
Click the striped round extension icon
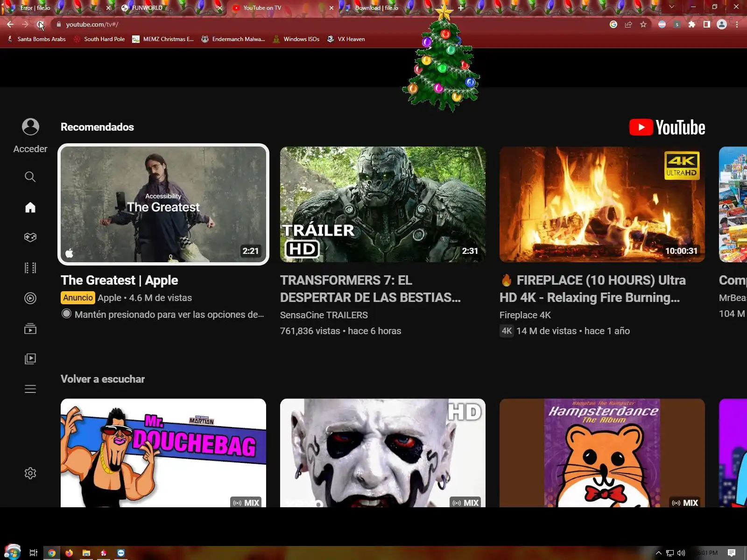[x=662, y=24]
